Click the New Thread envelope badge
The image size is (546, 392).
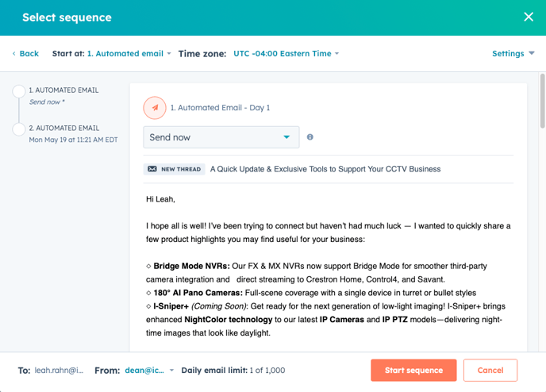[174, 169]
